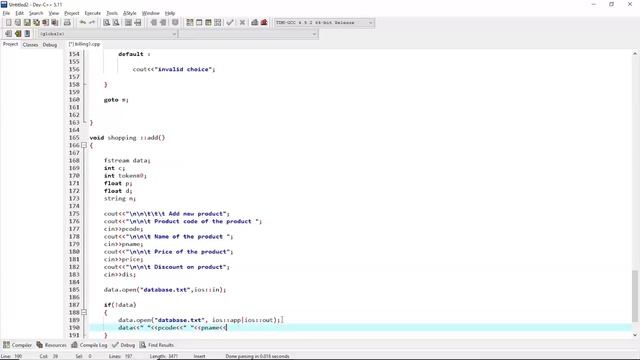Screen dimensions: 640x360
Task: Open the Find Results bottom tab
Action: click(157, 345)
